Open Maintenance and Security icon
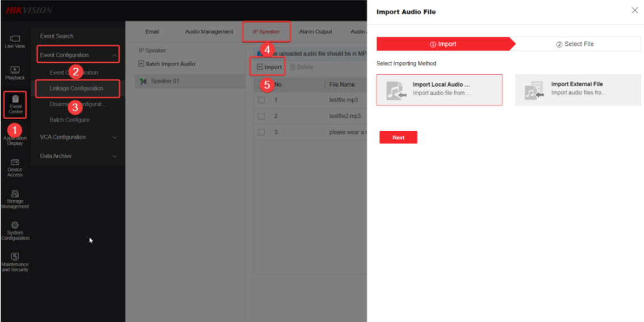644x322 pixels. (x=15, y=261)
